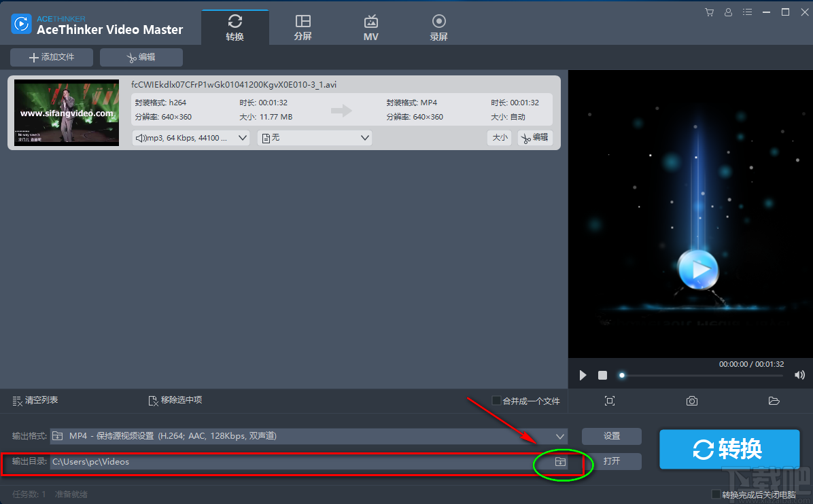Select the video thumbnail preview
Viewport: 813px width, 504px height.
click(66, 113)
